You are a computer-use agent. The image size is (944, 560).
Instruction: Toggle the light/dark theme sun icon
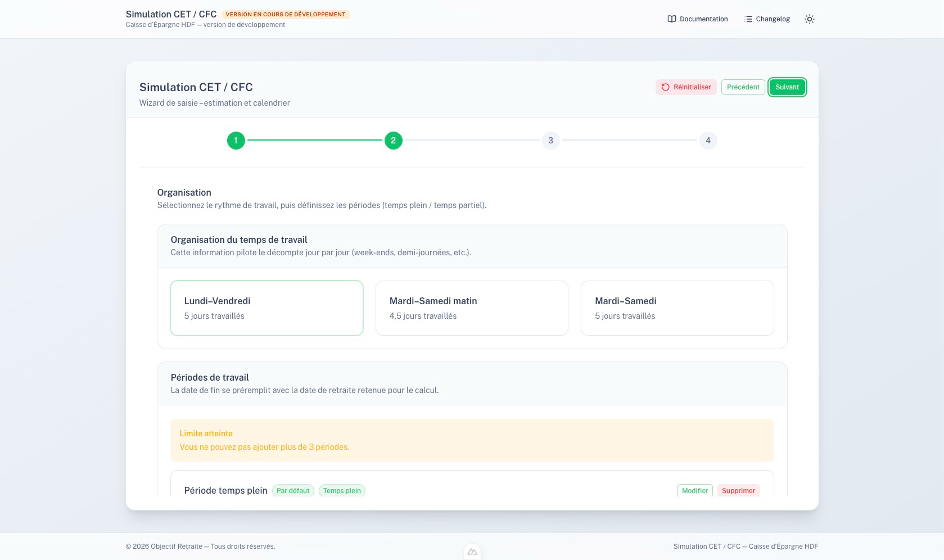[809, 19]
